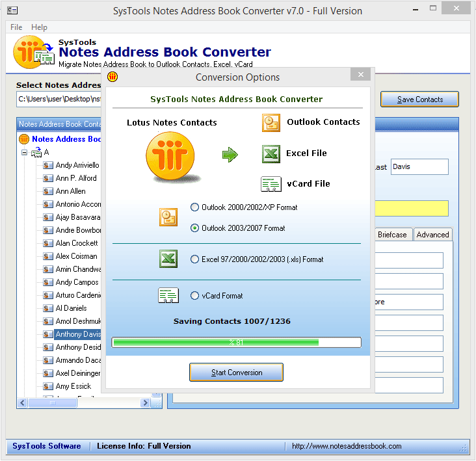This screenshot has height=461, width=476.
Task: Click the Notes address book file path field
Action: click(x=59, y=99)
